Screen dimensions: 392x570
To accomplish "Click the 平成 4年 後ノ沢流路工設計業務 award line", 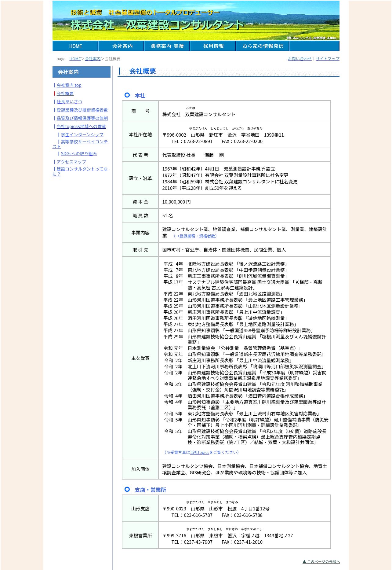I will 226,264.
